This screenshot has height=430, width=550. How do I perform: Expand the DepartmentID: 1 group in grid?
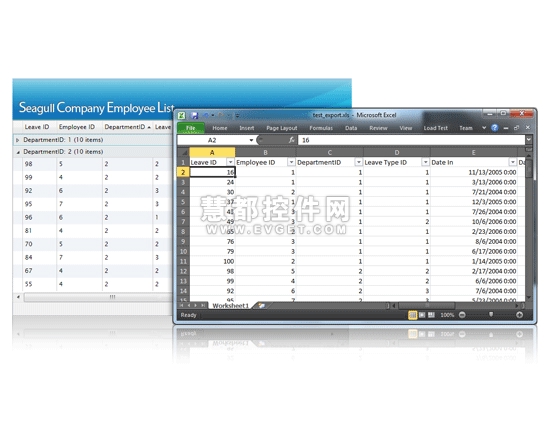pos(17,140)
